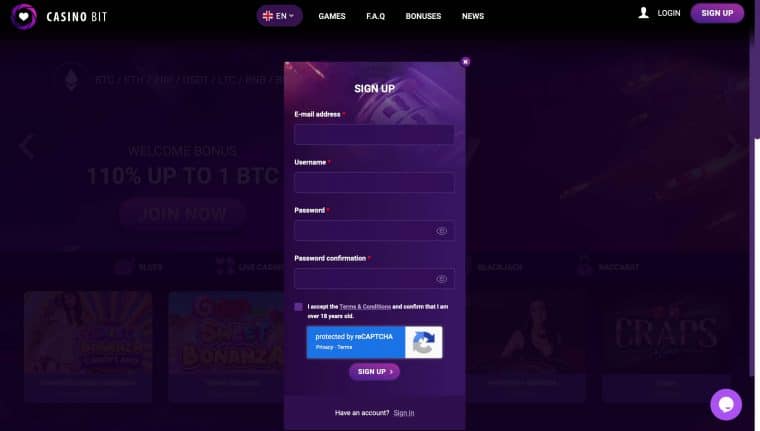This screenshot has width=760, height=431.
Task: Go to next banner slide arrow
Action: [x=733, y=146]
